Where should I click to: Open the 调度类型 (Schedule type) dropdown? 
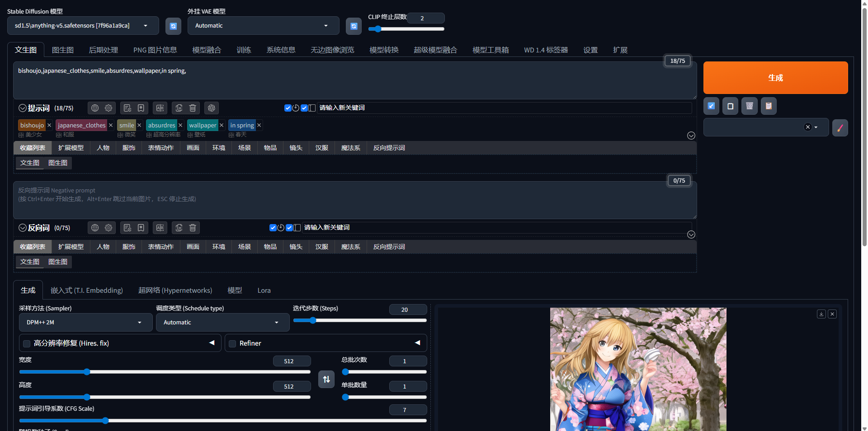[222, 322]
